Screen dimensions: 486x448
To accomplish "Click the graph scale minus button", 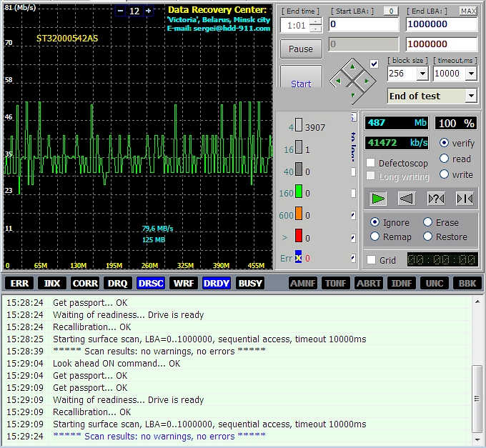I will click(x=120, y=11).
